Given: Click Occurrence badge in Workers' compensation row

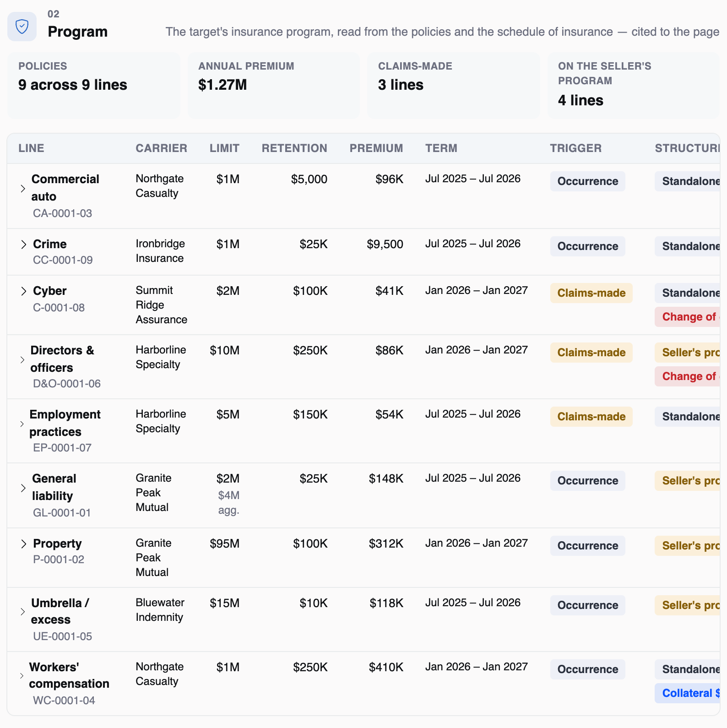Looking at the screenshot, I should point(587,669).
